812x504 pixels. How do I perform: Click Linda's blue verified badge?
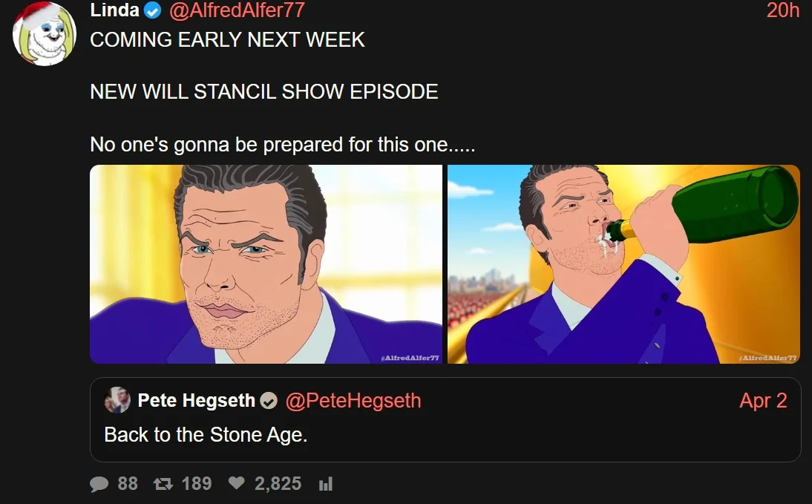(152, 10)
